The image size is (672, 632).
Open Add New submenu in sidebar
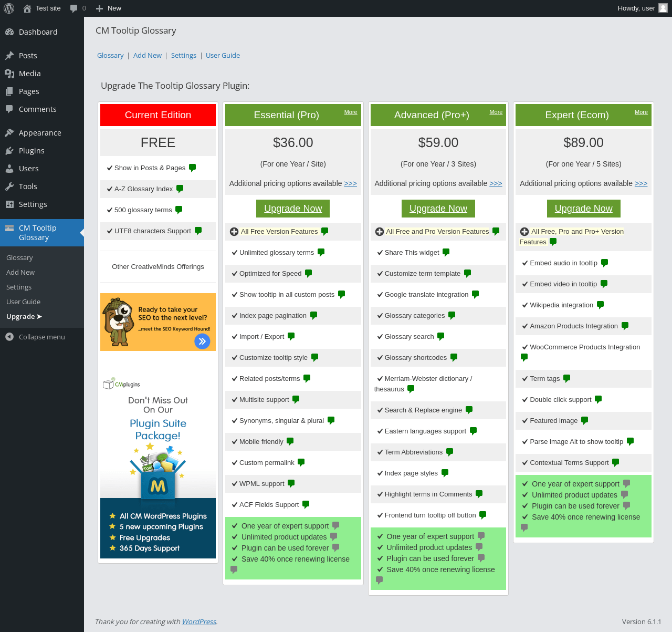tap(20, 273)
